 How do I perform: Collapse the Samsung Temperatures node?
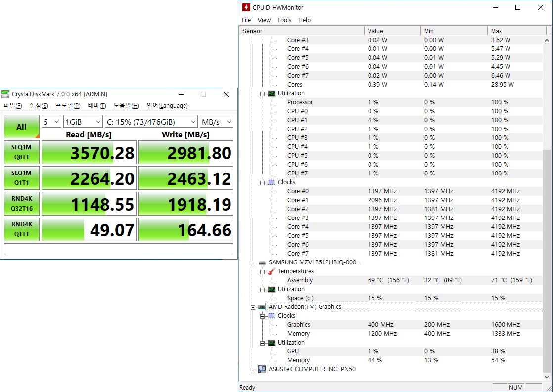coord(262,272)
